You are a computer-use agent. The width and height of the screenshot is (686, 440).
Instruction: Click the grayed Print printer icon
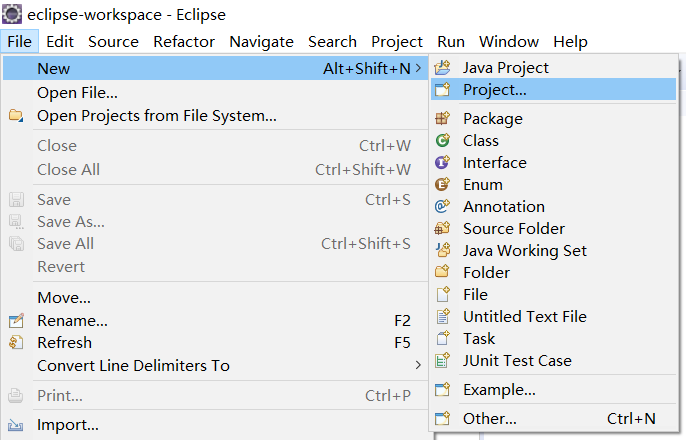(16, 395)
